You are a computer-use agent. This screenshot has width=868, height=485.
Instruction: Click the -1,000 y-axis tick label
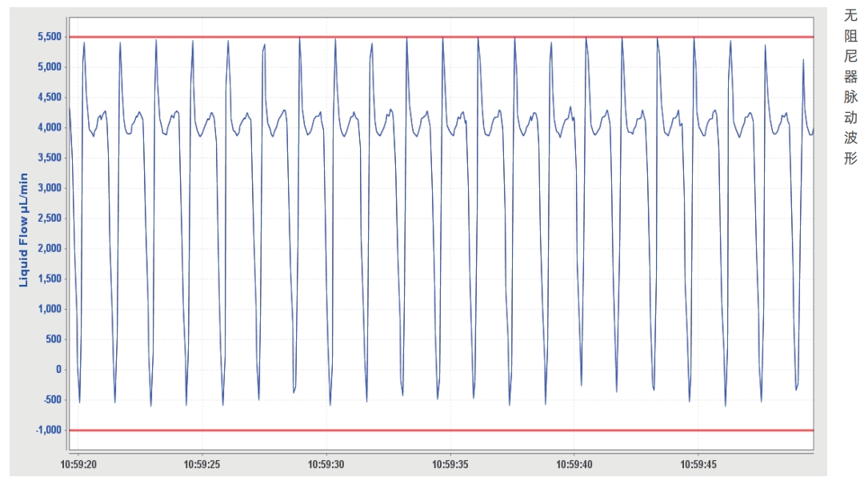click(x=50, y=431)
